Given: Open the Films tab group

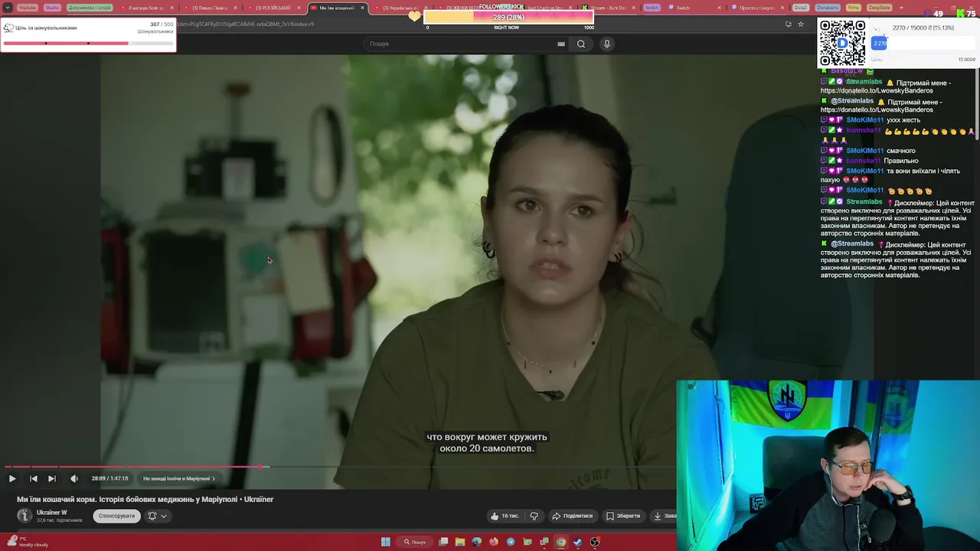Looking at the screenshot, I should point(854,8).
